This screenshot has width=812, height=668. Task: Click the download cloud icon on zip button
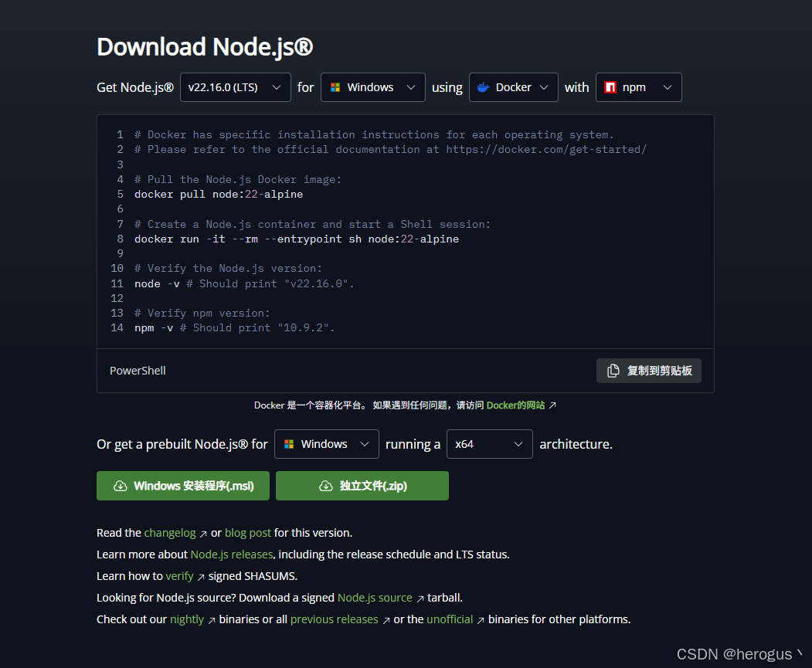click(x=326, y=486)
